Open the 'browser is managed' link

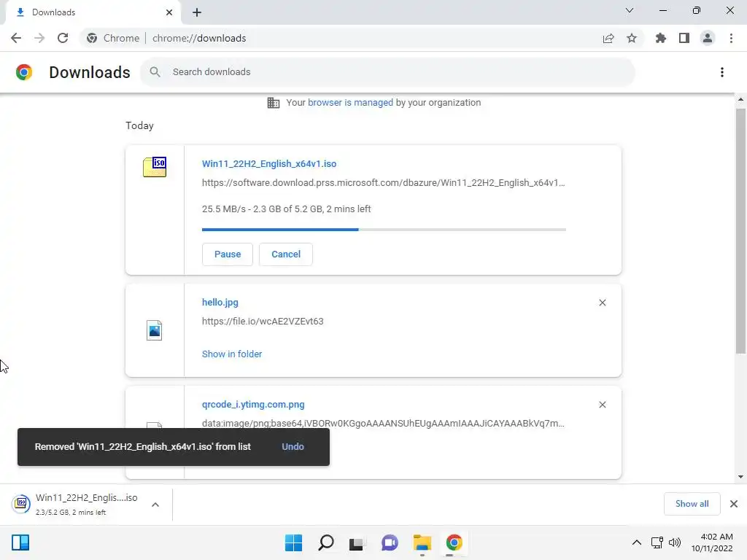350,102
